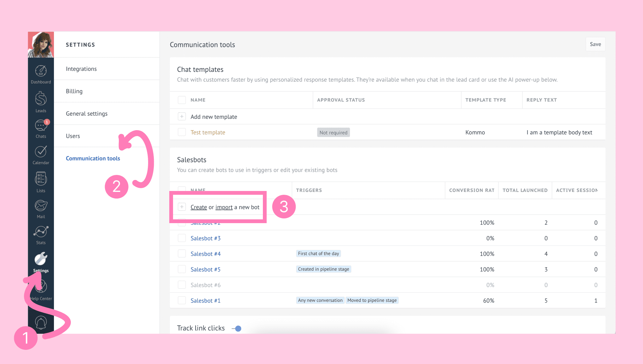Image resolution: width=643 pixels, height=364 pixels.
Task: Click the import bot link
Action: coord(224,207)
